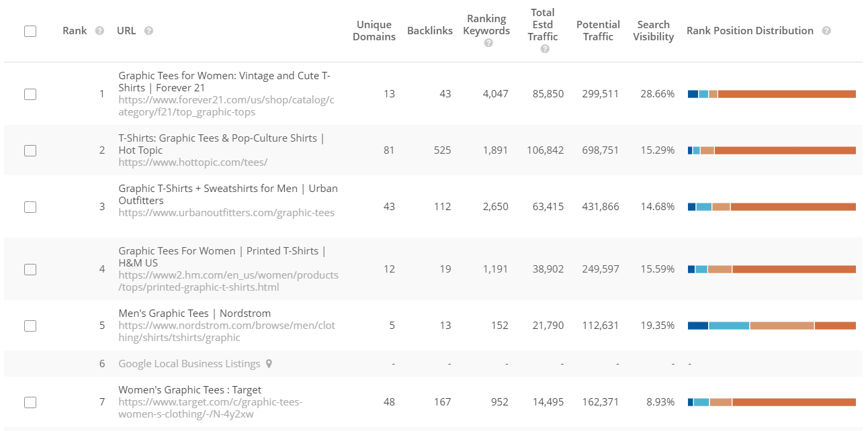Click the help icon beside Rank header
Screen dimensions: 868x431
[99, 31]
